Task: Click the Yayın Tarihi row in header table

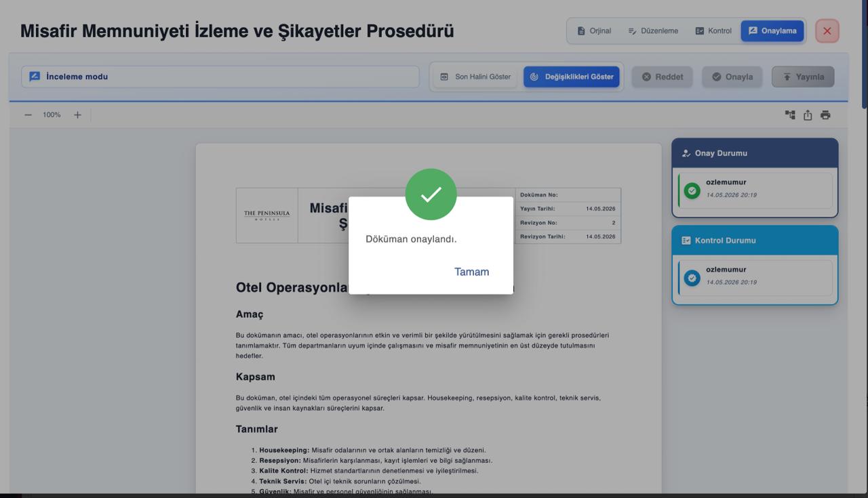Action: (x=568, y=209)
